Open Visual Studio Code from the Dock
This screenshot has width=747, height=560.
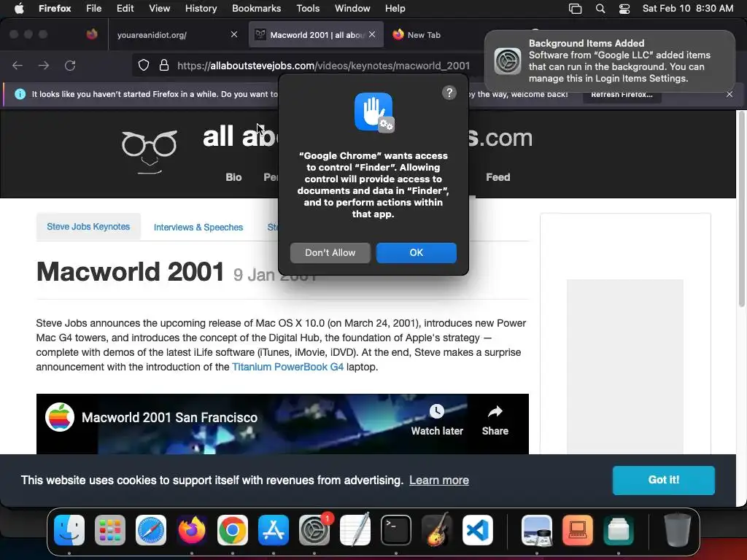click(477, 530)
